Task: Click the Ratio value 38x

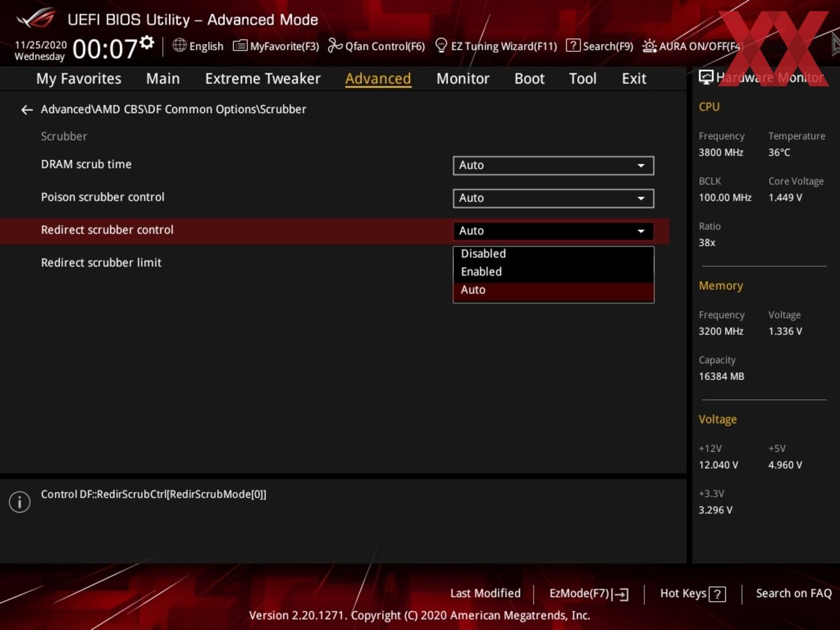Action: click(707, 243)
